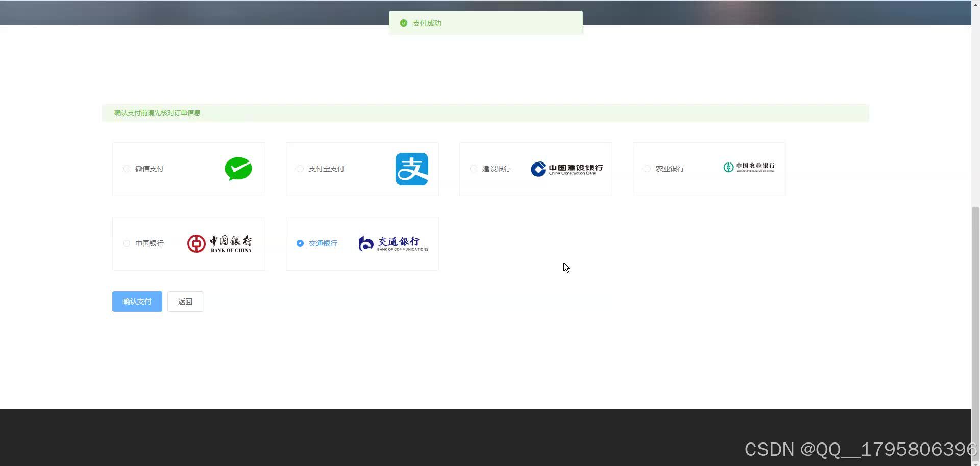Click the 支付成功 success notification banner

coord(486,23)
